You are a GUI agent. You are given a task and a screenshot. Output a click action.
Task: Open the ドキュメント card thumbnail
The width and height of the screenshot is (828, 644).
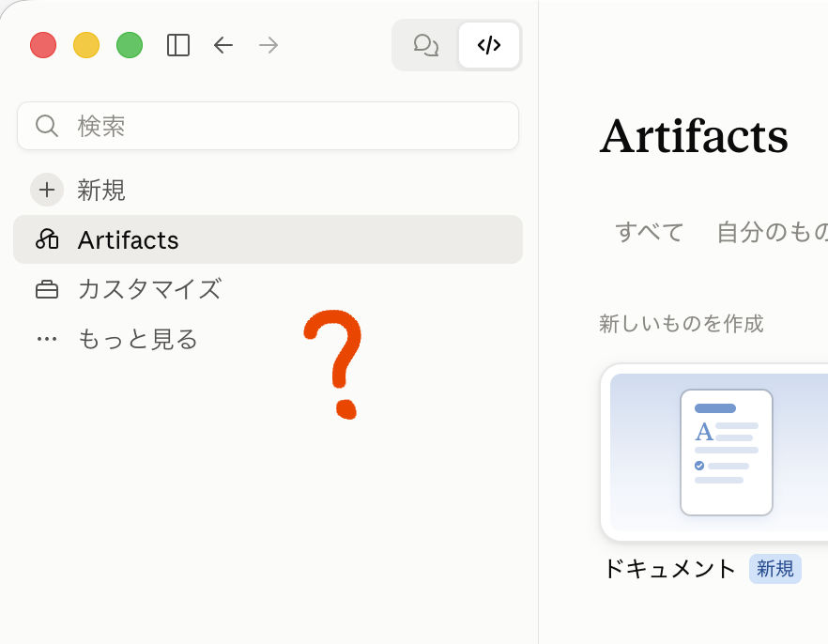tap(714, 452)
